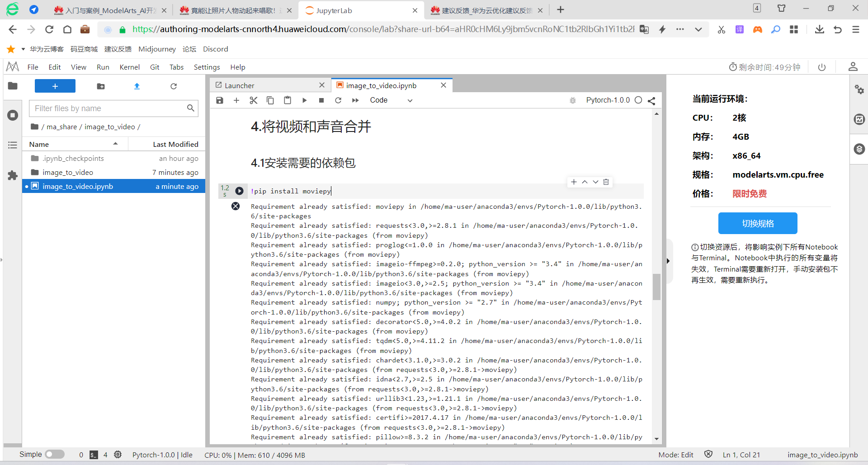Create a new launcher with blue plus button
The width and height of the screenshot is (868, 465).
pyautogui.click(x=55, y=86)
